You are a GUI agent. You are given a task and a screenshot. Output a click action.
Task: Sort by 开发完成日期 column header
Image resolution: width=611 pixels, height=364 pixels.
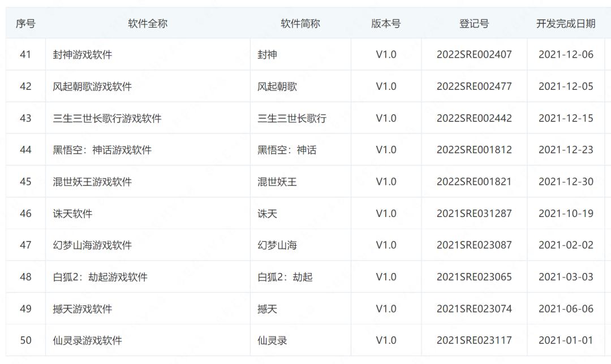(566, 24)
